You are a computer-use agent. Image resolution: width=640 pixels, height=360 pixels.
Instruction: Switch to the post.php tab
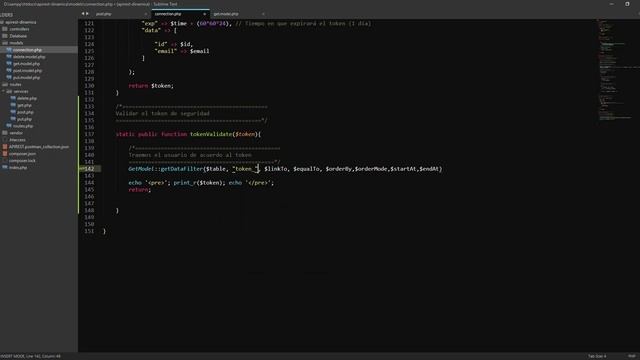click(103, 14)
